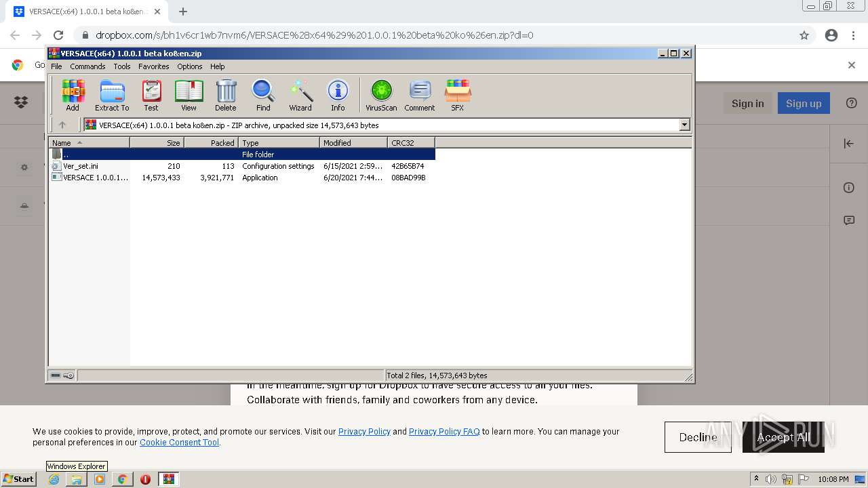Click the Find toolbar icon
The width and height of the screenshot is (868, 488).
(263, 95)
